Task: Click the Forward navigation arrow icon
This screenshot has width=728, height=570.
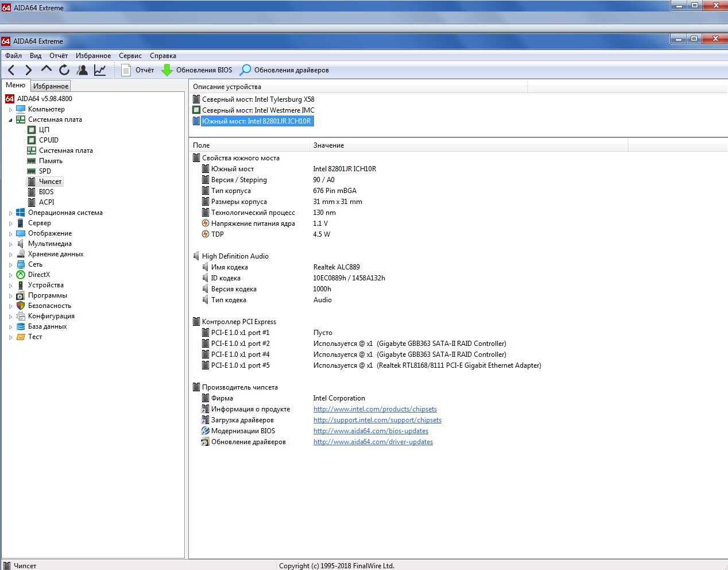Action: coord(28,70)
